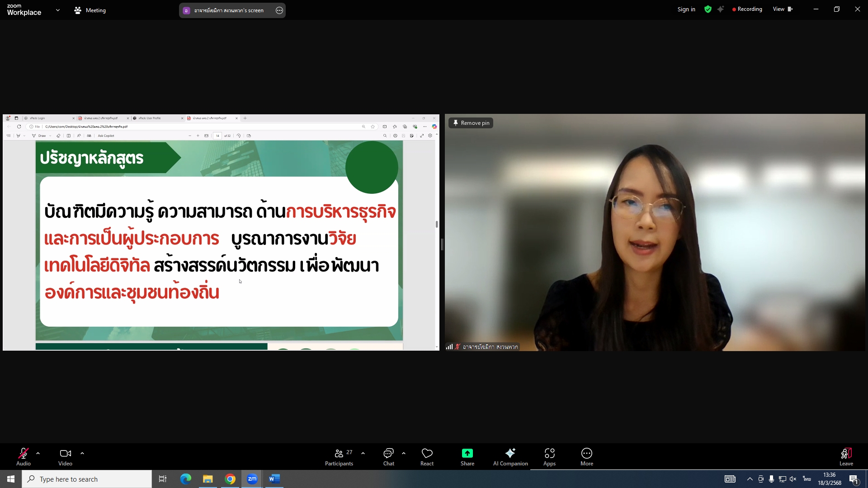Image resolution: width=868 pixels, height=488 pixels.
Task: Select the Meeting tab
Action: pos(90,10)
